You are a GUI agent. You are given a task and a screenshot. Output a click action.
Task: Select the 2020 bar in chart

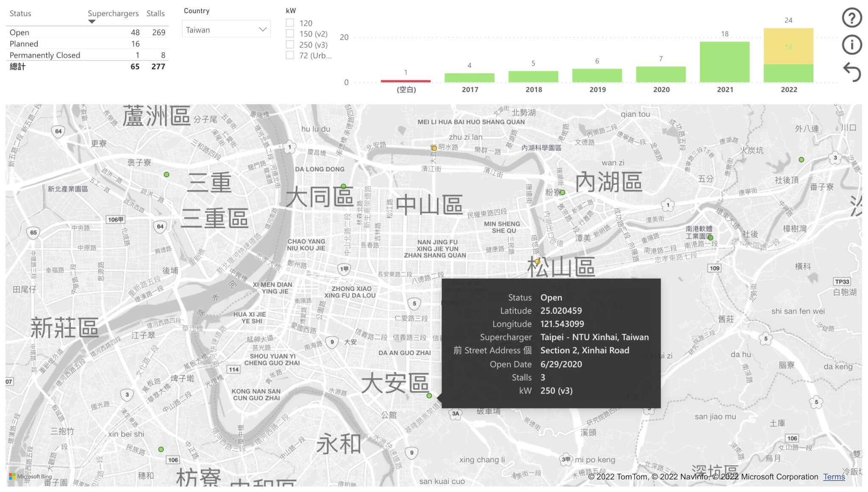[661, 74]
